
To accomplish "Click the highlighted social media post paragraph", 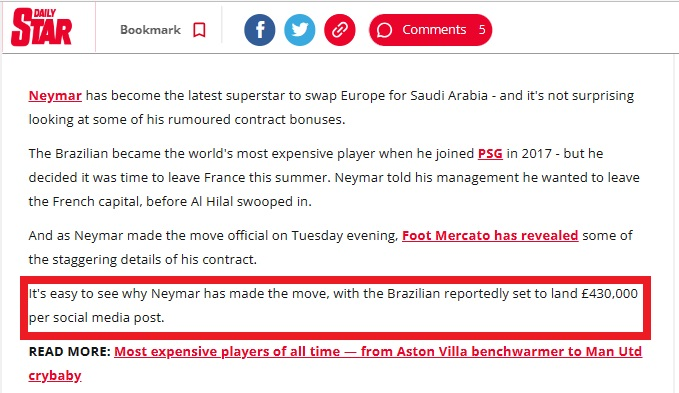I will coord(333,306).
